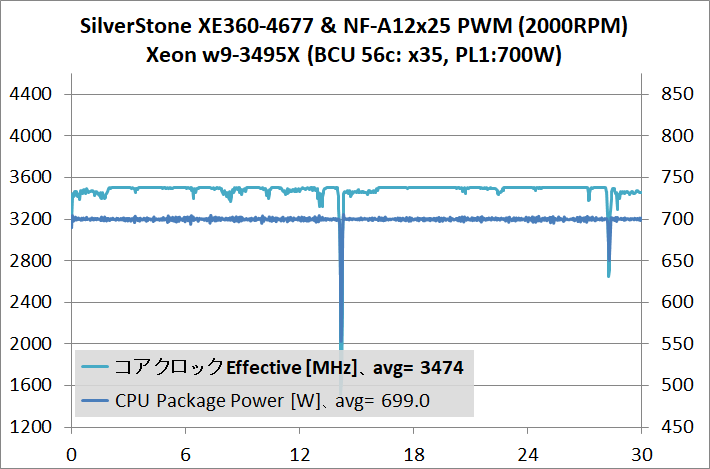Click right axis label 850
The image size is (710, 469).
click(677, 94)
